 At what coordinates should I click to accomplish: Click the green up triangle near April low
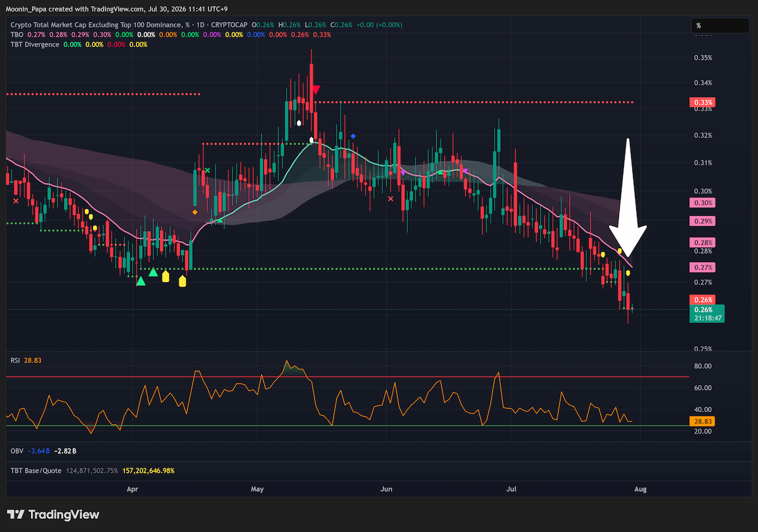pyautogui.click(x=141, y=281)
